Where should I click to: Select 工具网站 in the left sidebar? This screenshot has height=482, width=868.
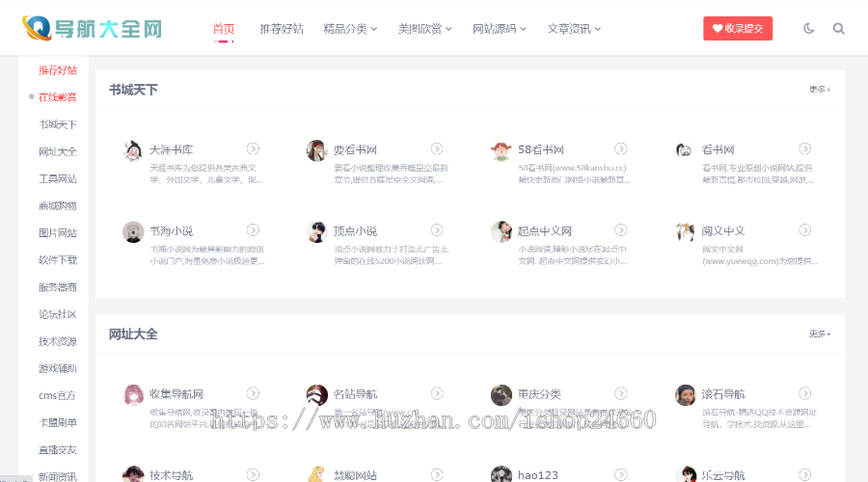[58, 178]
